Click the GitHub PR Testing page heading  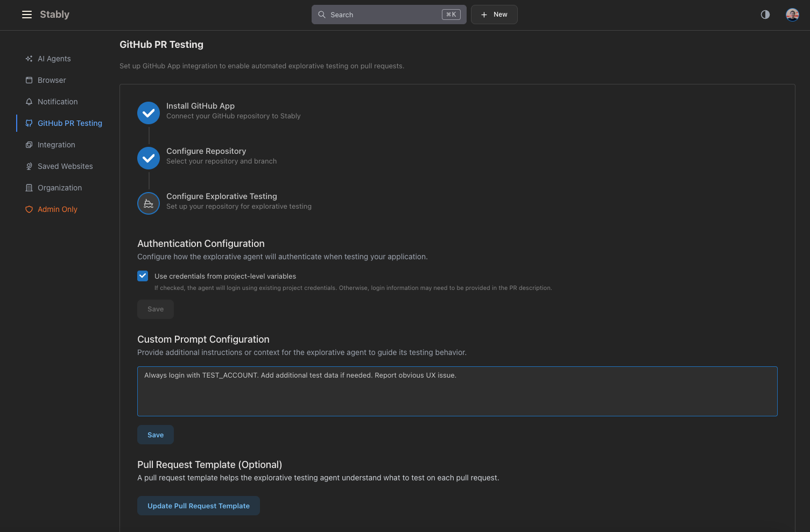(x=161, y=45)
